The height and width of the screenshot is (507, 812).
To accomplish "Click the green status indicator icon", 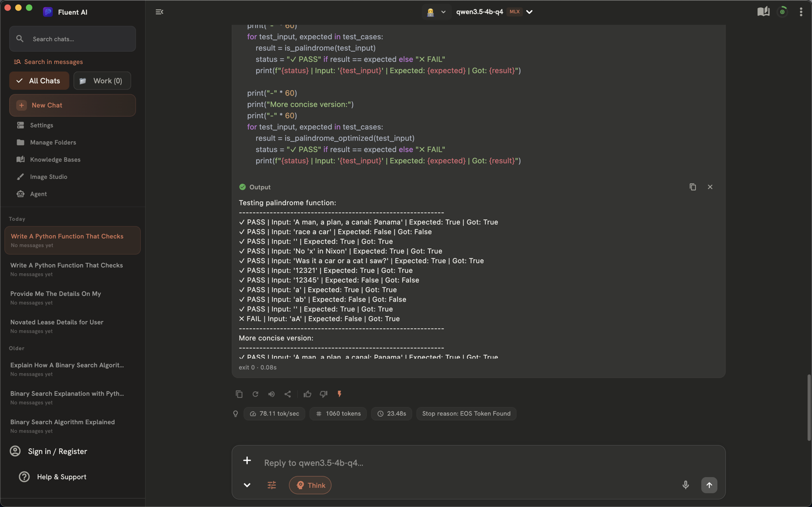I will tap(783, 12).
